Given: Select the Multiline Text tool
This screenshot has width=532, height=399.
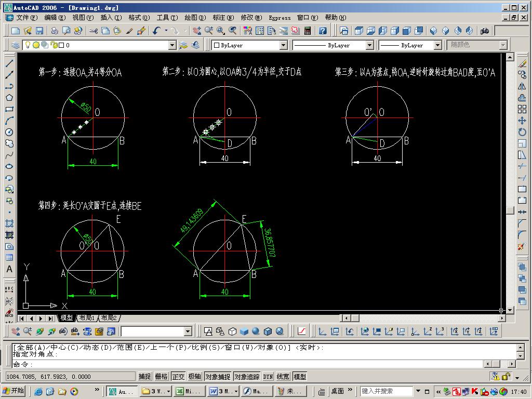Looking at the screenshot, I should (x=9, y=270).
